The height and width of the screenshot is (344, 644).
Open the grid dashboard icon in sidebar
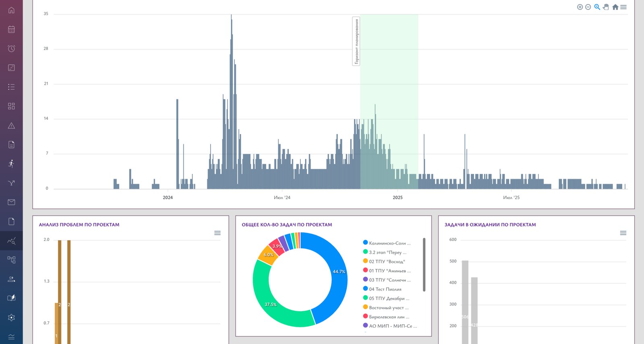(11, 106)
